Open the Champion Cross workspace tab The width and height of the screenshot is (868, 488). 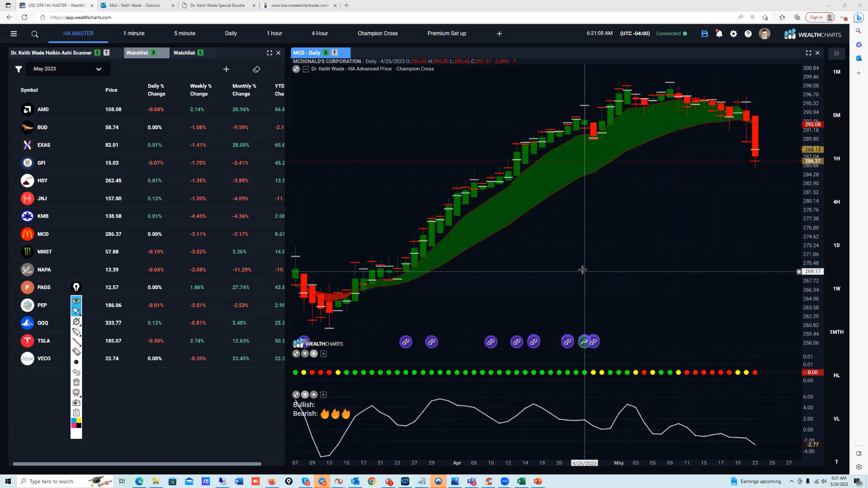pyautogui.click(x=377, y=33)
